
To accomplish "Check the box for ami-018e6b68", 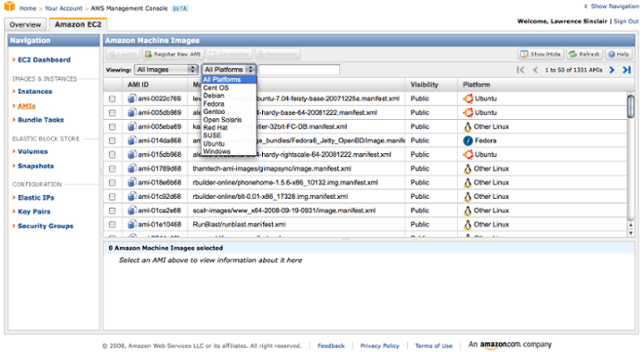I will coord(112,183).
